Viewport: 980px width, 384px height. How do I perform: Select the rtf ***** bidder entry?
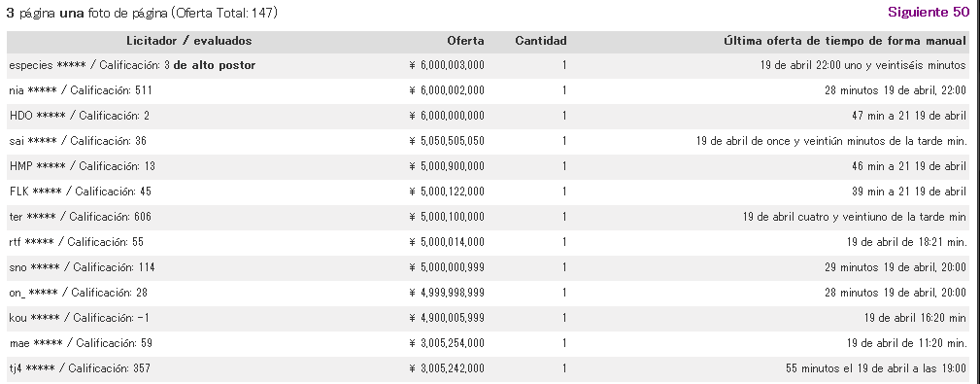coord(77,242)
